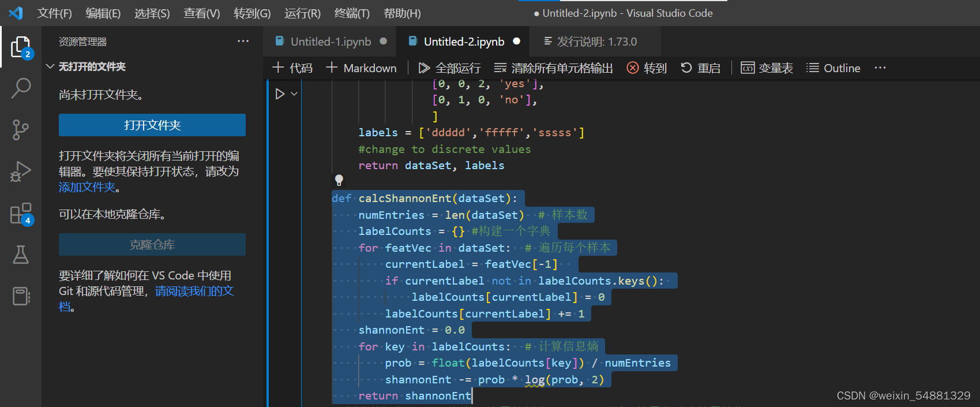Open the 编辑(E) menu

(x=103, y=13)
